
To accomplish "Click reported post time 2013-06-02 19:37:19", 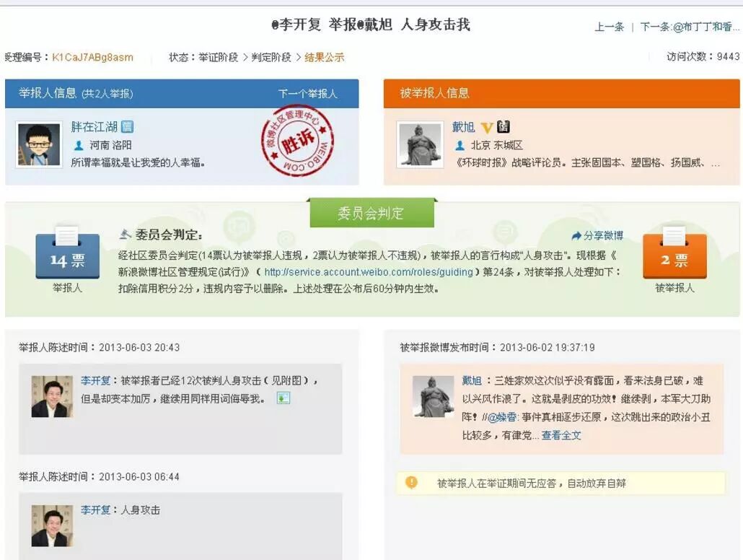I will [x=548, y=347].
